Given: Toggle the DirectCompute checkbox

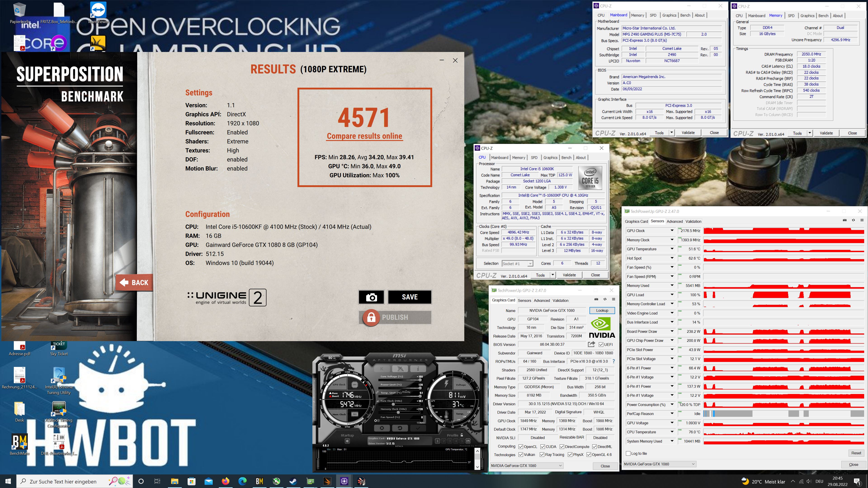Looking at the screenshot, I should pos(562,447).
